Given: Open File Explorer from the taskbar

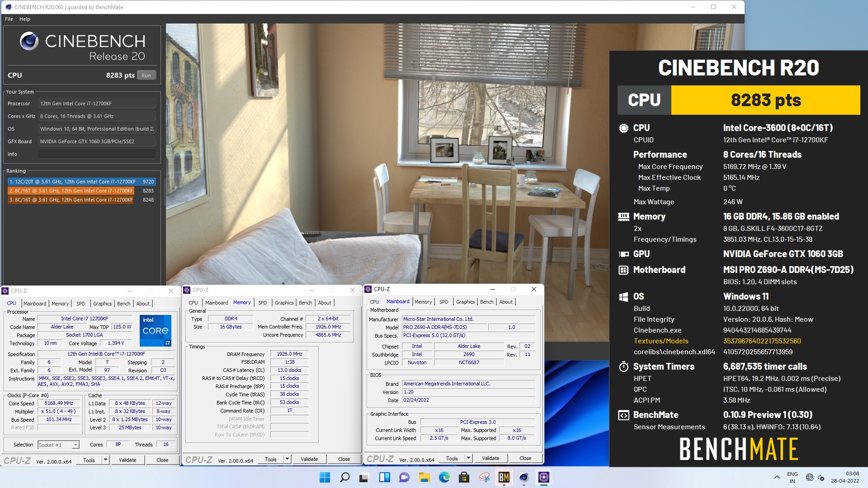Looking at the screenshot, I should (424, 477).
